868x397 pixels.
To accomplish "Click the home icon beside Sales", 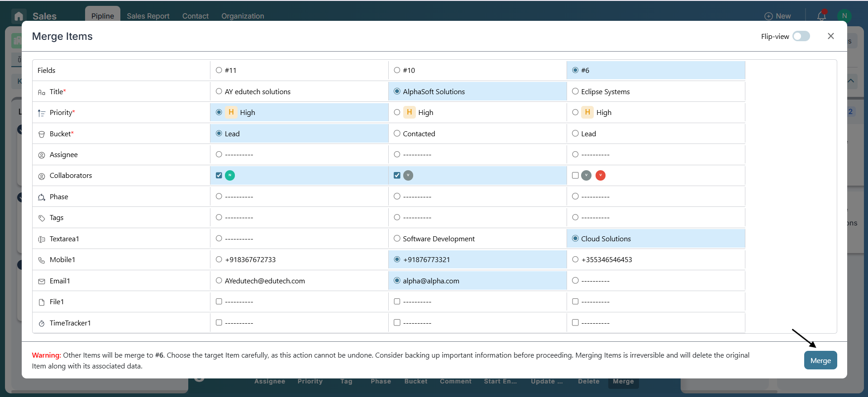I will click(x=19, y=16).
